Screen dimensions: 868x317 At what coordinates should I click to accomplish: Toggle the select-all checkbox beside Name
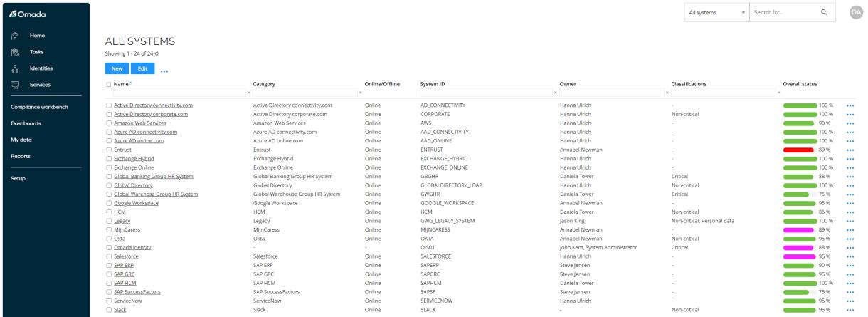109,84
